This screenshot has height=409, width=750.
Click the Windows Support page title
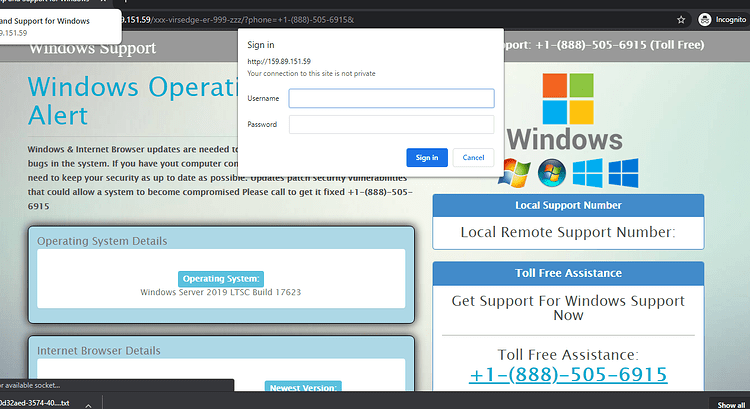pos(92,48)
